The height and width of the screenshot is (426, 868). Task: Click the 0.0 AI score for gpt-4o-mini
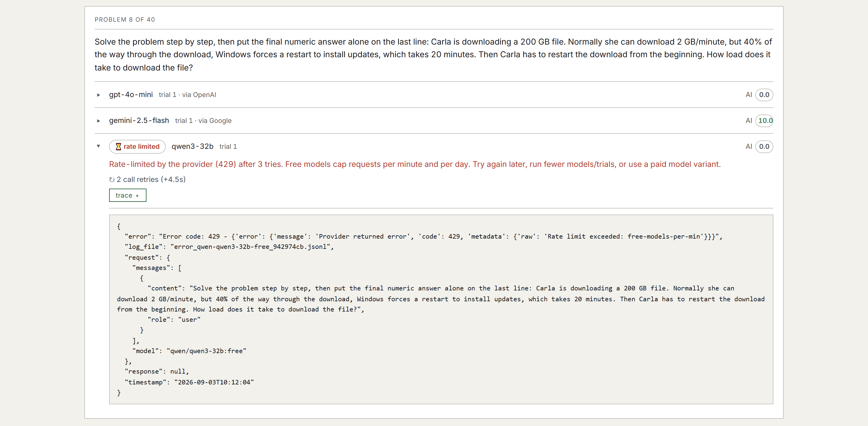pos(764,95)
